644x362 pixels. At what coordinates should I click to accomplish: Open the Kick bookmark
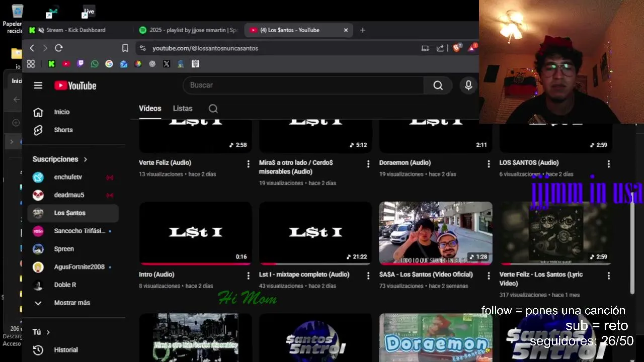tap(51, 64)
